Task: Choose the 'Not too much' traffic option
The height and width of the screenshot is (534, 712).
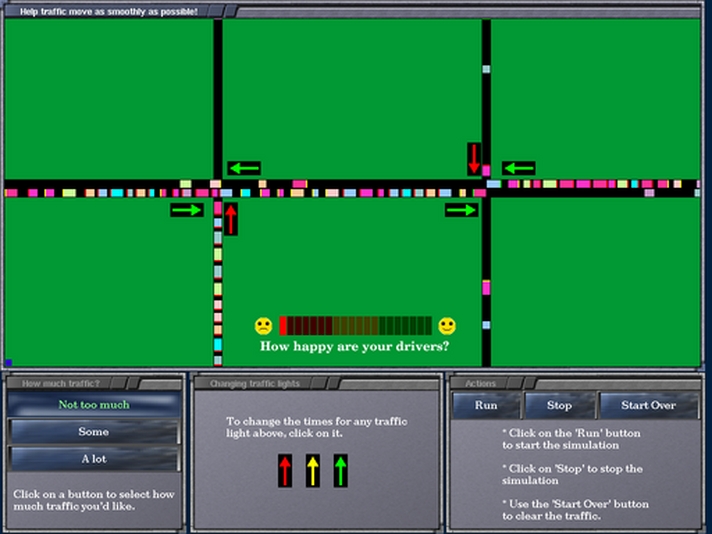Action: [94, 405]
